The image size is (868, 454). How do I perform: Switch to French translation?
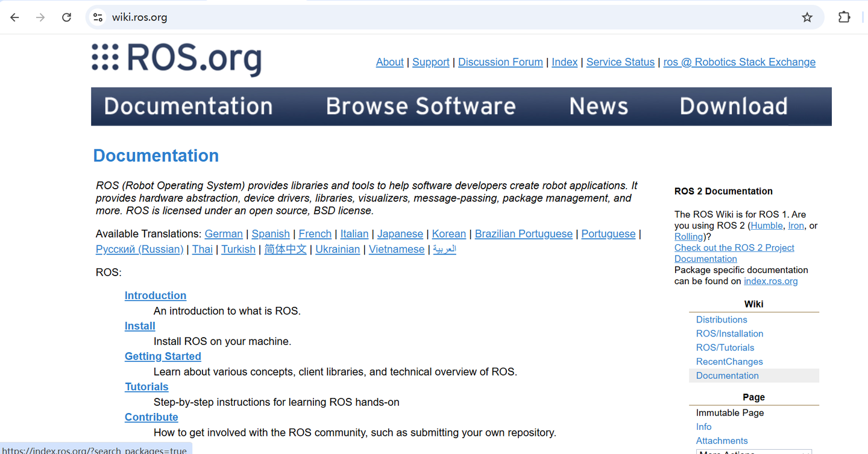(x=315, y=234)
